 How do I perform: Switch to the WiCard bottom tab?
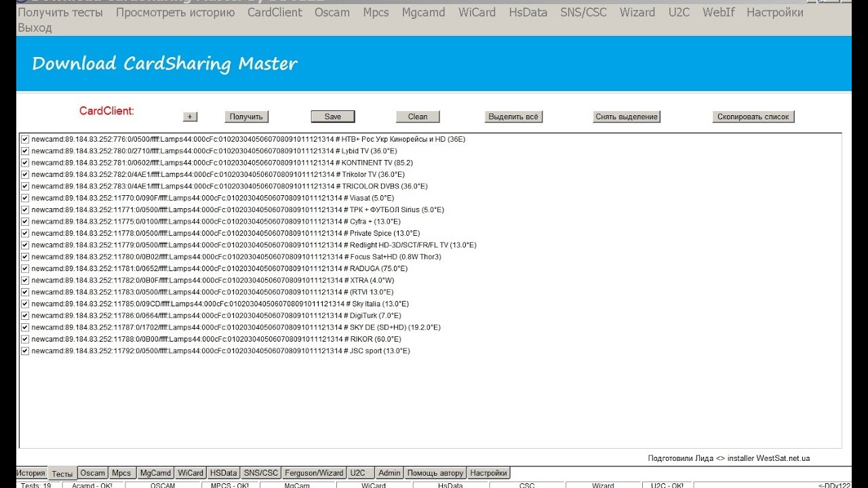coord(191,473)
